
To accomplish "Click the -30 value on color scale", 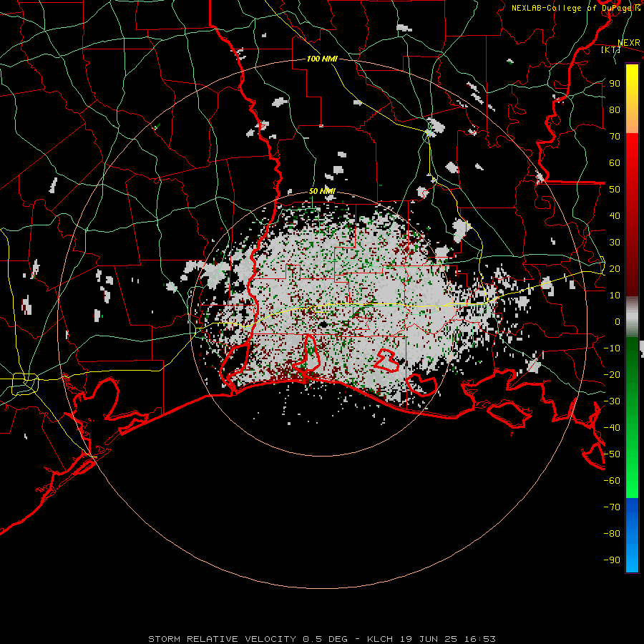I will tap(612, 401).
